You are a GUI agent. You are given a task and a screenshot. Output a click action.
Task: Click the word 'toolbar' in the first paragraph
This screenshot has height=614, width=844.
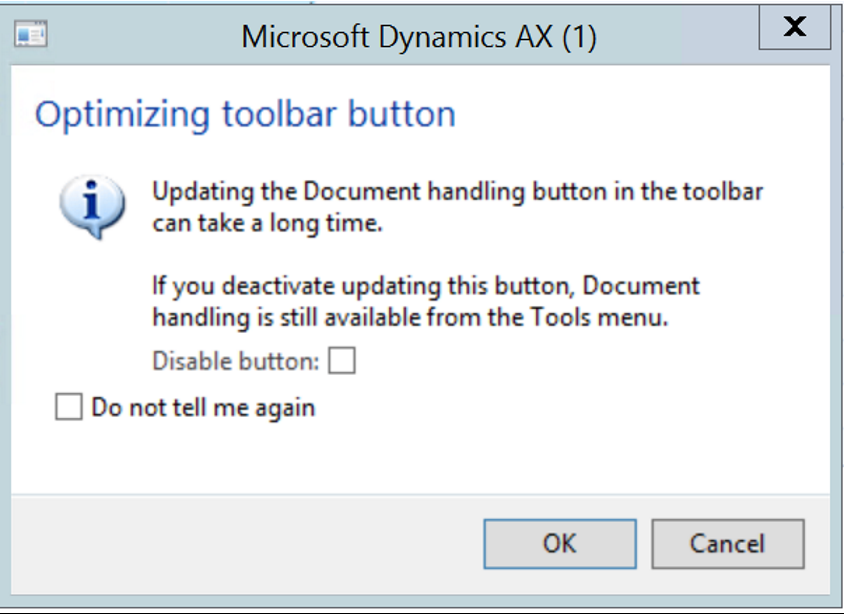pos(723,192)
